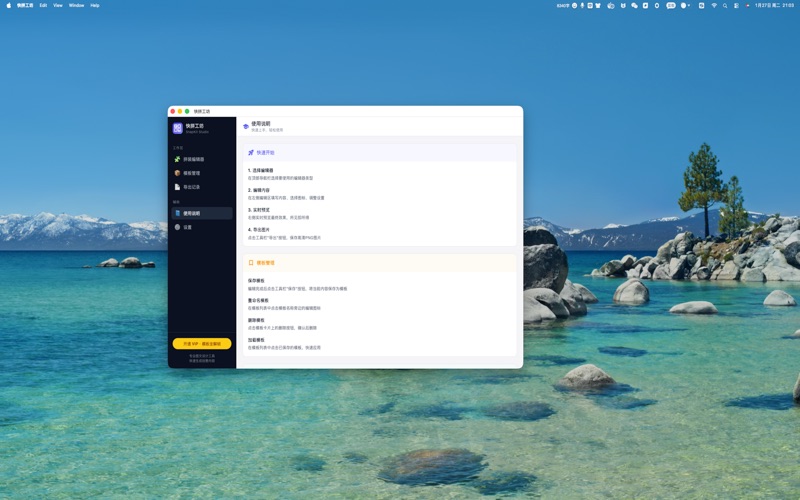Click the bookmark icon beside 模板管理
This screenshot has height=500, width=800.
click(x=251, y=263)
